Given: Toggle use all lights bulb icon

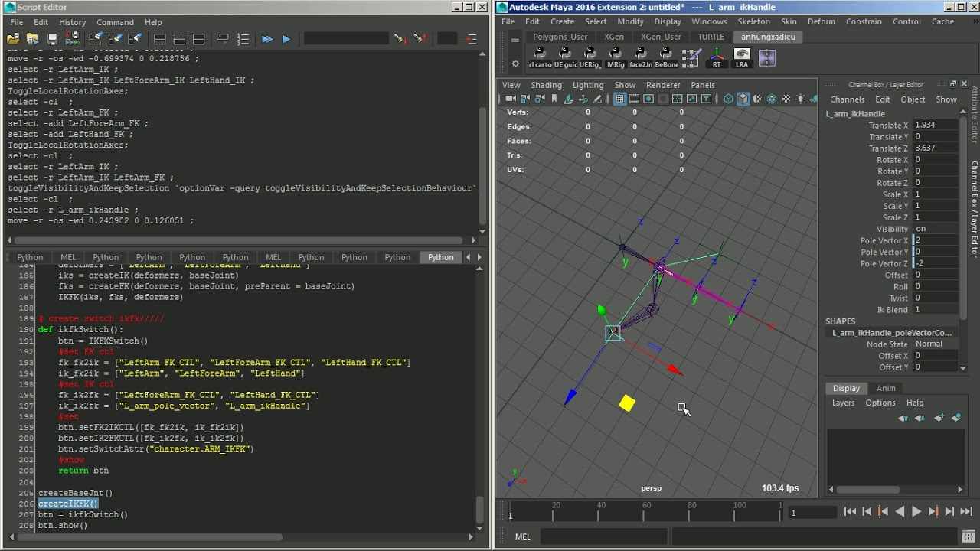Looking at the screenshot, I should tap(800, 99).
